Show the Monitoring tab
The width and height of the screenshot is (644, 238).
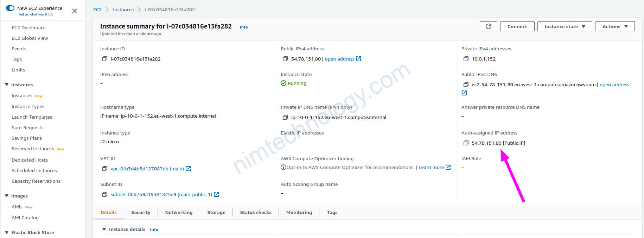tap(299, 212)
